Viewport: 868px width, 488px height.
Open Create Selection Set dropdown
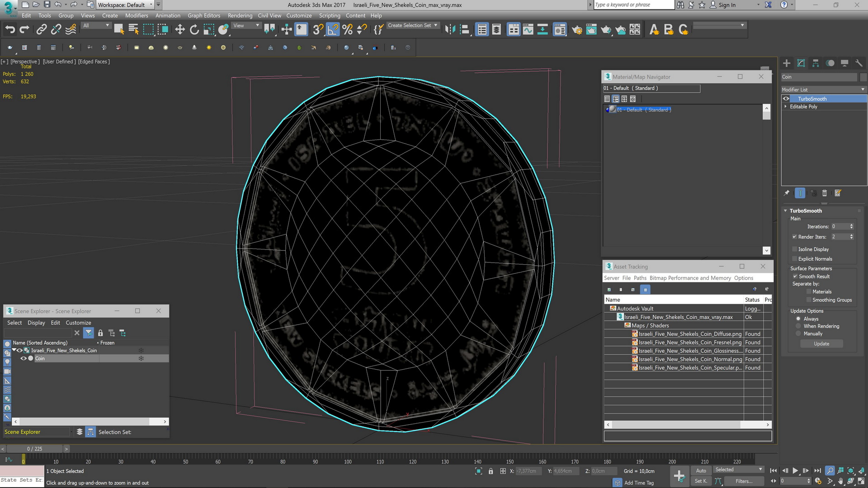(x=412, y=25)
